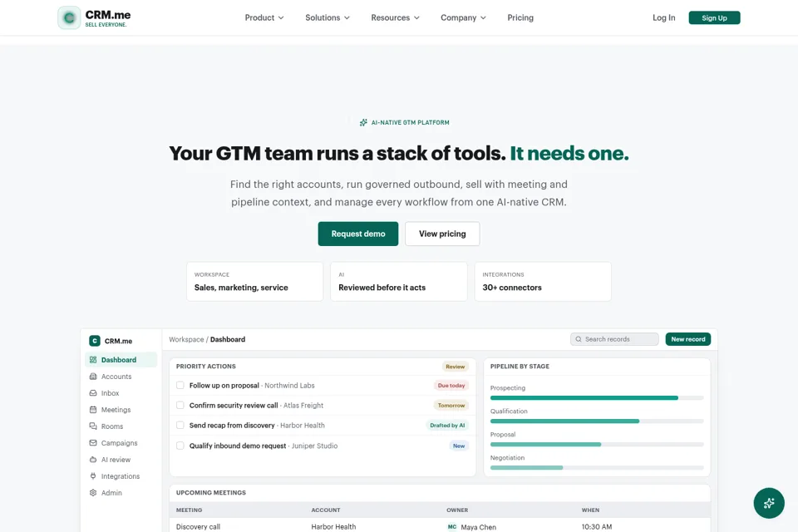
Task: Go to Inbox label in sidebar
Action: pos(110,393)
